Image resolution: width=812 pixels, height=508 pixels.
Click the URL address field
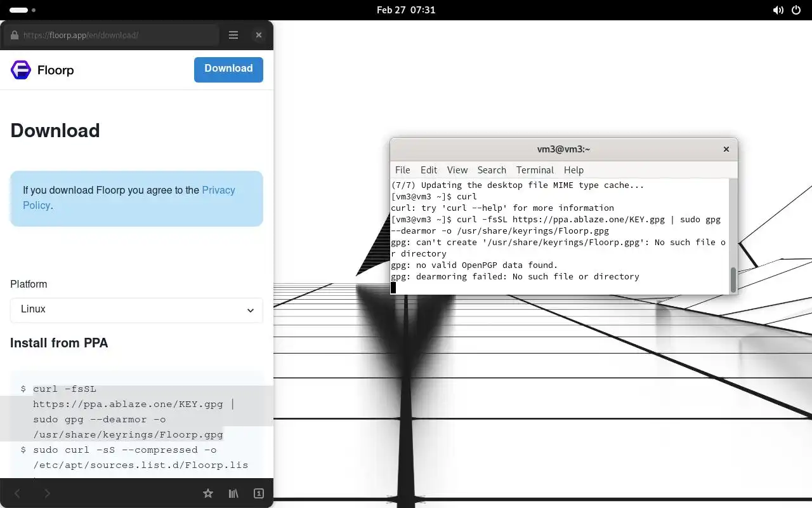(x=111, y=36)
